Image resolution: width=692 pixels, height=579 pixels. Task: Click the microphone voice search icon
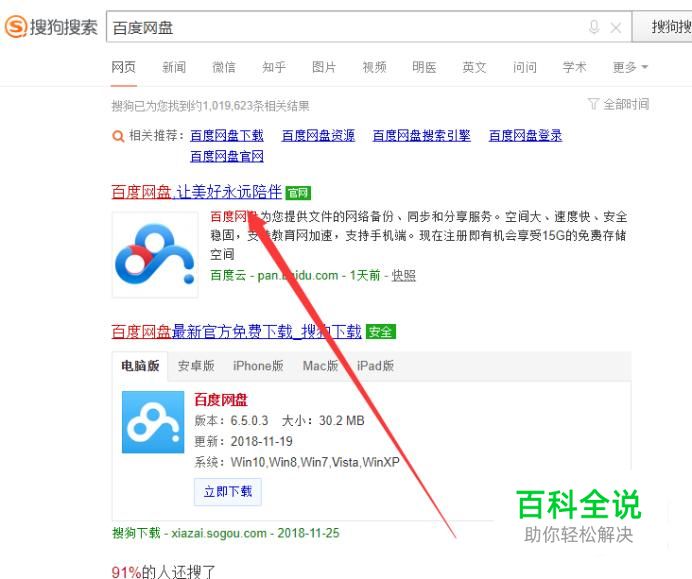pos(594,27)
